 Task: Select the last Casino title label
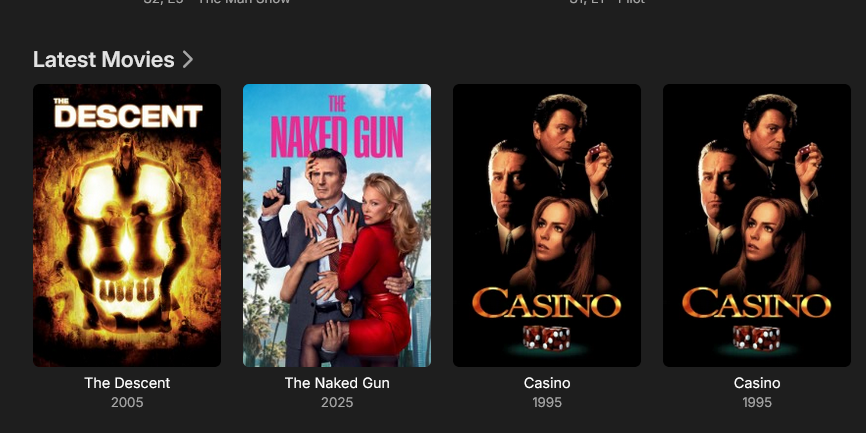[x=757, y=383]
